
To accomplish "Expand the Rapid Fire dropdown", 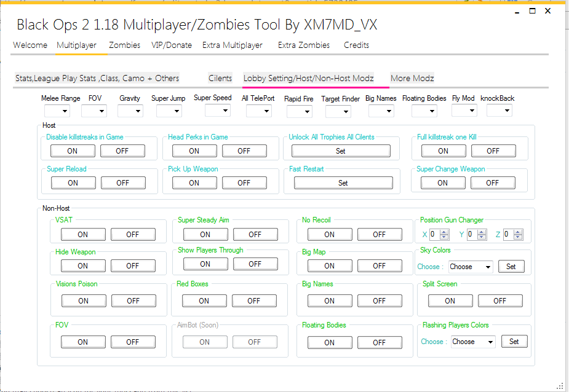I will tap(300, 112).
